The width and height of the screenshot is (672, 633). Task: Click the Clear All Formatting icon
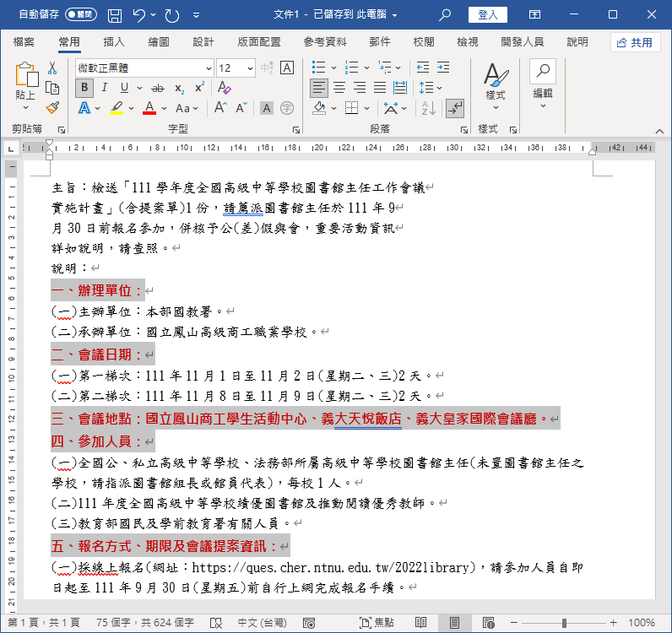(x=224, y=88)
